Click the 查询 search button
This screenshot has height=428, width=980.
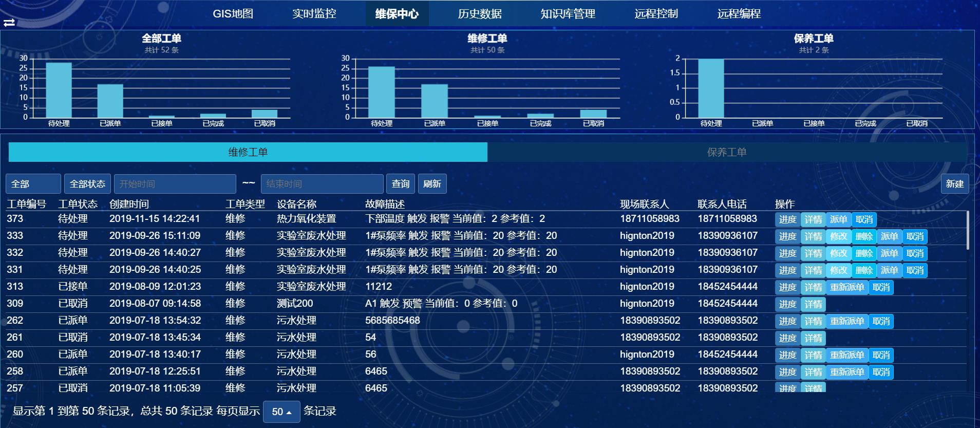pyautogui.click(x=401, y=184)
